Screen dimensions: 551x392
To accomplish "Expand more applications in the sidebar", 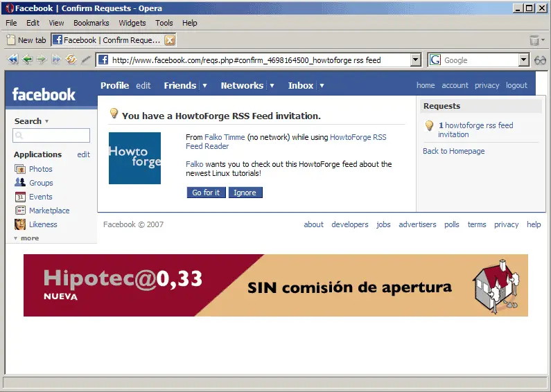I will tap(26, 238).
